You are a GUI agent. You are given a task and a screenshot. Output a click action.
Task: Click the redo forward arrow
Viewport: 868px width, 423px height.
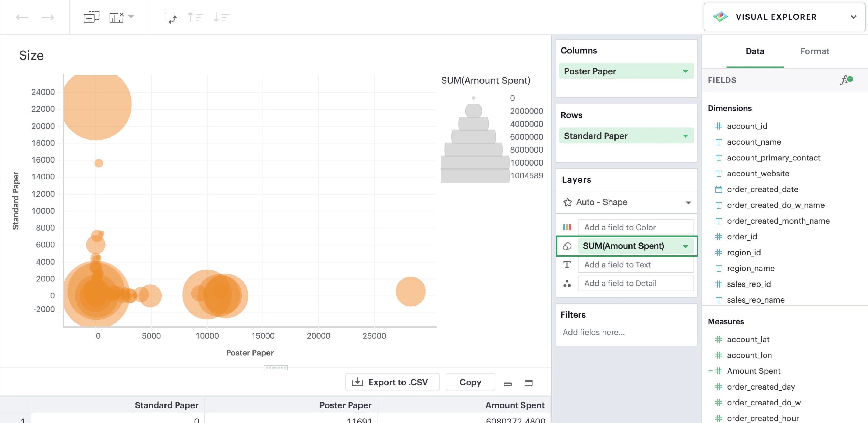[x=47, y=17]
